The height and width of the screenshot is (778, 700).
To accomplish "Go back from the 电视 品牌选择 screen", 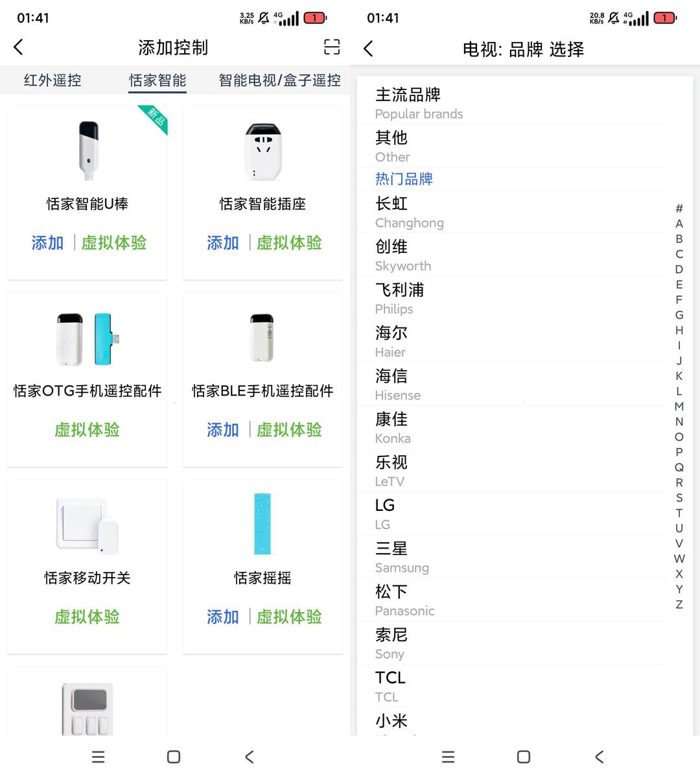I will [368, 49].
